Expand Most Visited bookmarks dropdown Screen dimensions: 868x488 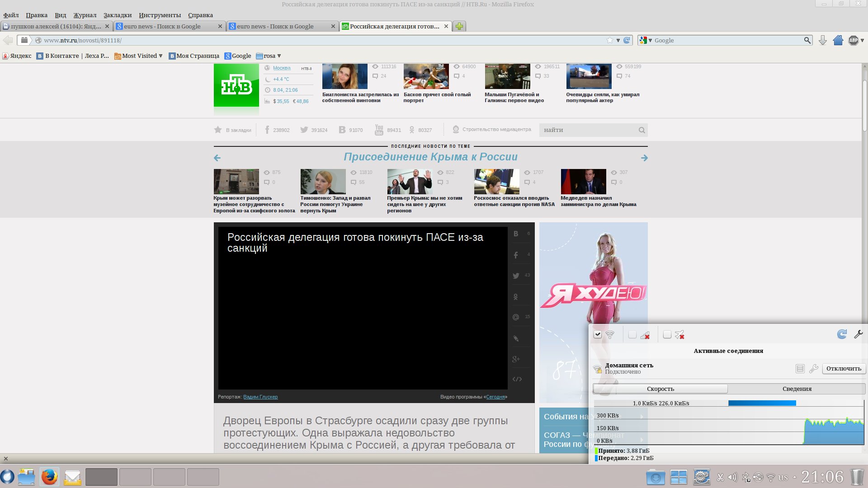coord(139,56)
